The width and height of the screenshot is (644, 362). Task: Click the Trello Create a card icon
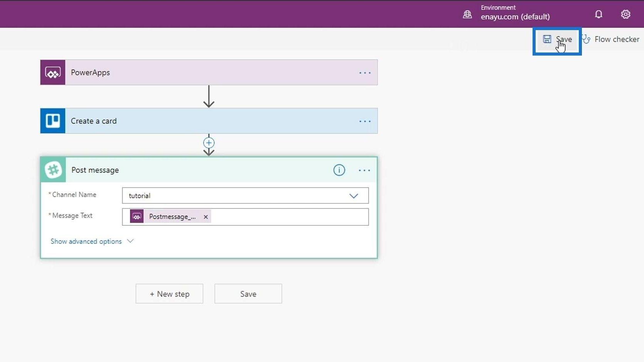[x=53, y=121]
